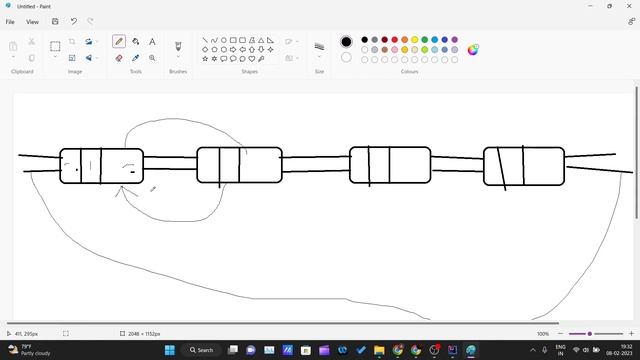Click the zoom out minus button
Viewport: 640px width, 360px height.
pyautogui.click(x=560, y=334)
